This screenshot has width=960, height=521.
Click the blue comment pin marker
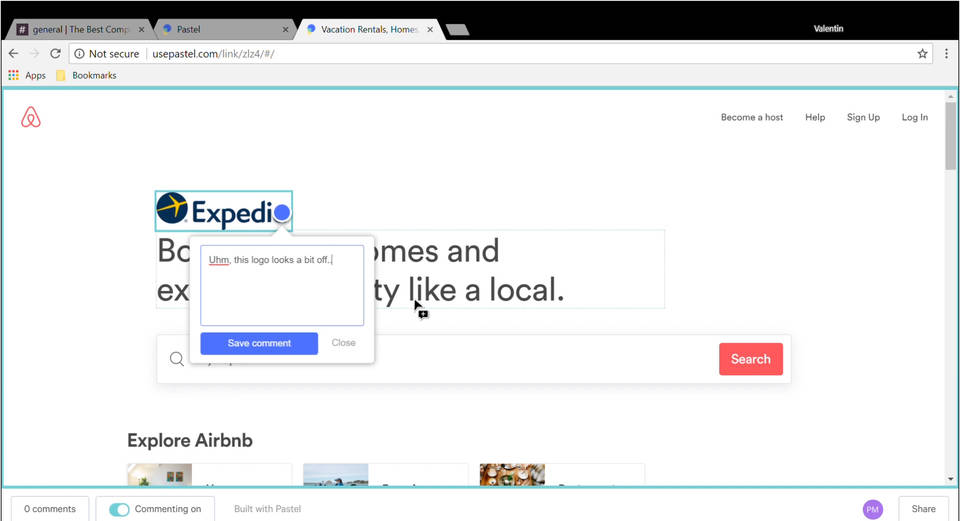pyautogui.click(x=282, y=212)
